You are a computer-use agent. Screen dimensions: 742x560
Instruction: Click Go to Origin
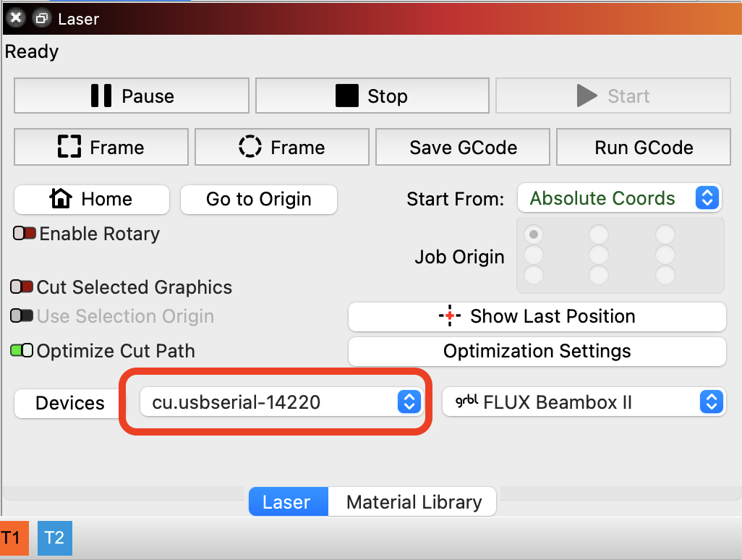point(259,199)
